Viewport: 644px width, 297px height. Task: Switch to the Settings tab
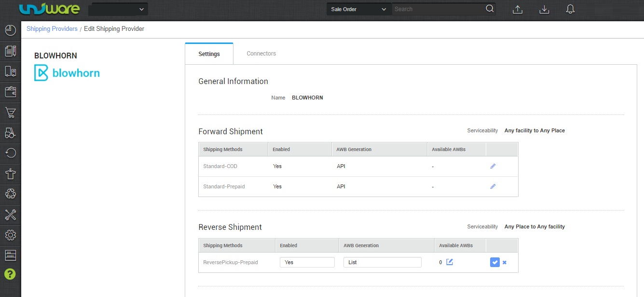[x=209, y=54]
